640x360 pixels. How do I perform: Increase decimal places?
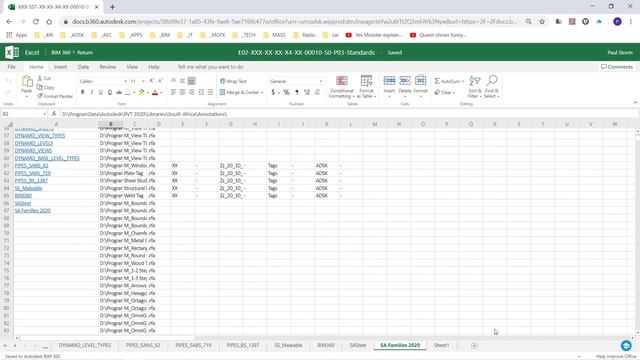[x=307, y=92]
